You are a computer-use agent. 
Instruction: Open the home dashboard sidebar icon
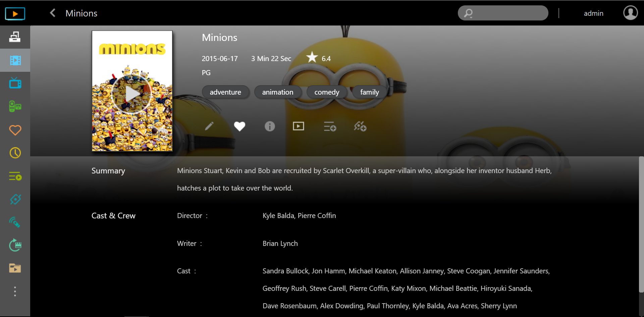pyautogui.click(x=15, y=37)
